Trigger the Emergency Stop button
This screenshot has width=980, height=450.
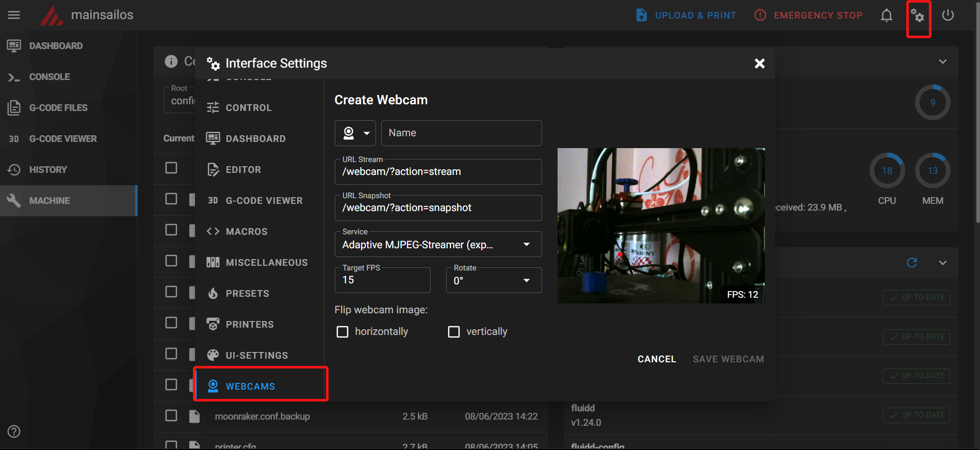[808, 15]
